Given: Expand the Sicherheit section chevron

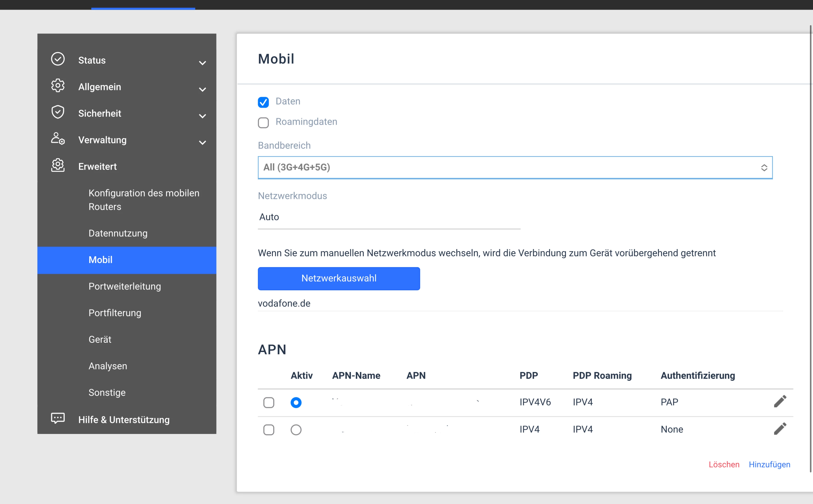Looking at the screenshot, I should pyautogui.click(x=202, y=116).
